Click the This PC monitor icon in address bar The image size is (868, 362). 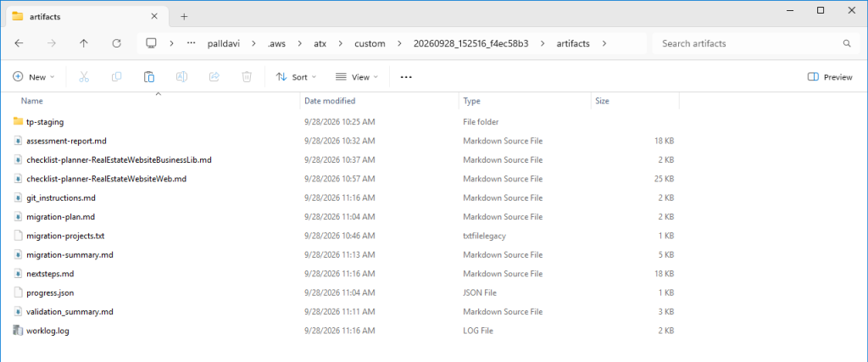pos(151,43)
